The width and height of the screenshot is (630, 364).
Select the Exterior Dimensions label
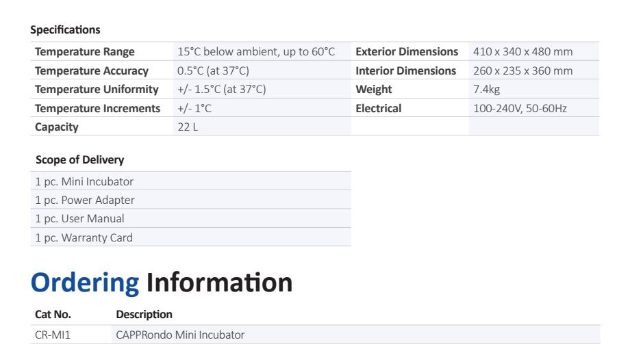click(407, 52)
